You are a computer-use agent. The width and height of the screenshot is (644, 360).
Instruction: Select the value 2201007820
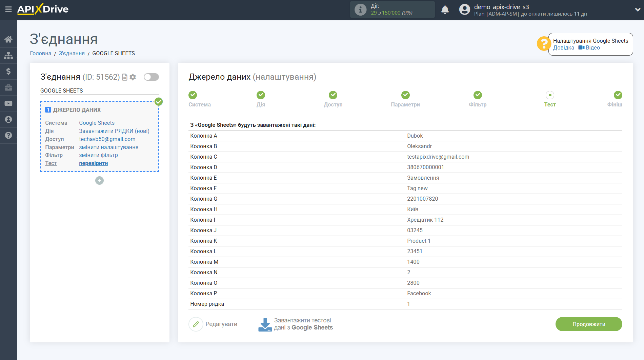click(422, 199)
